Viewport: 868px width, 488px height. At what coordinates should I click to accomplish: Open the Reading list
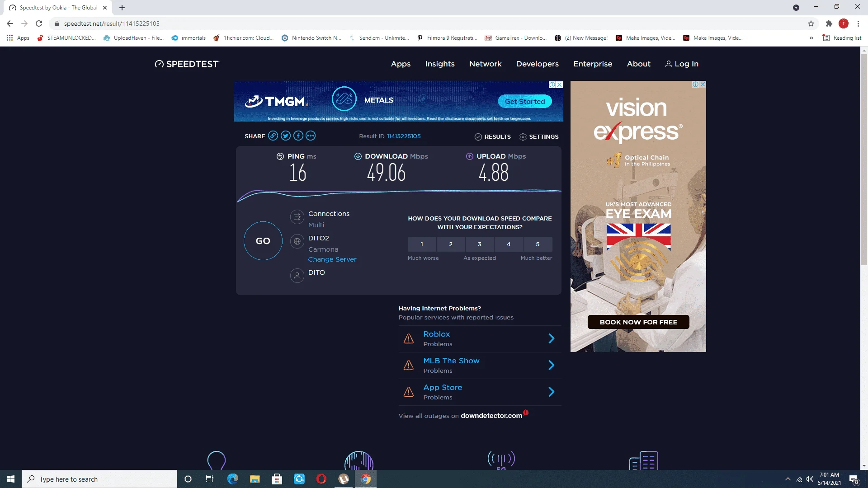click(x=842, y=38)
